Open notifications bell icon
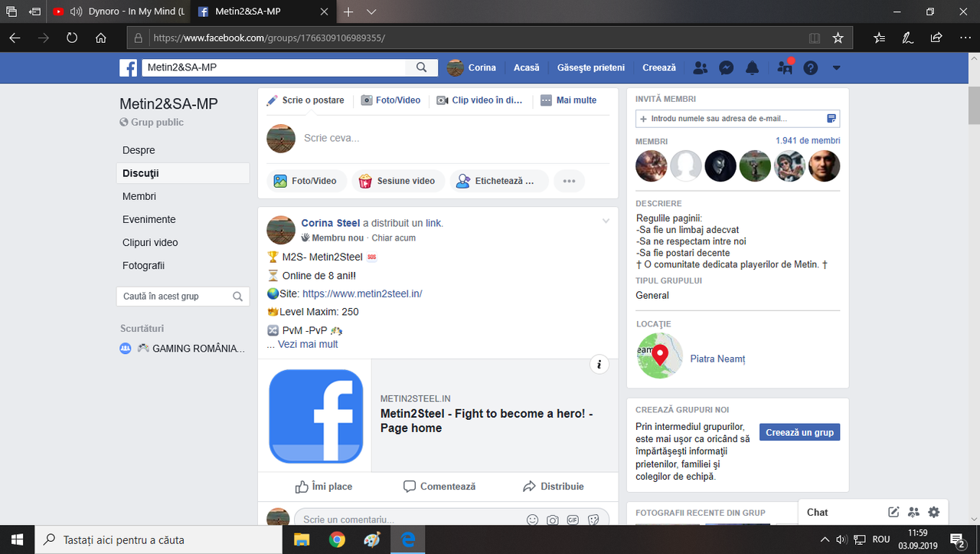 click(x=753, y=67)
